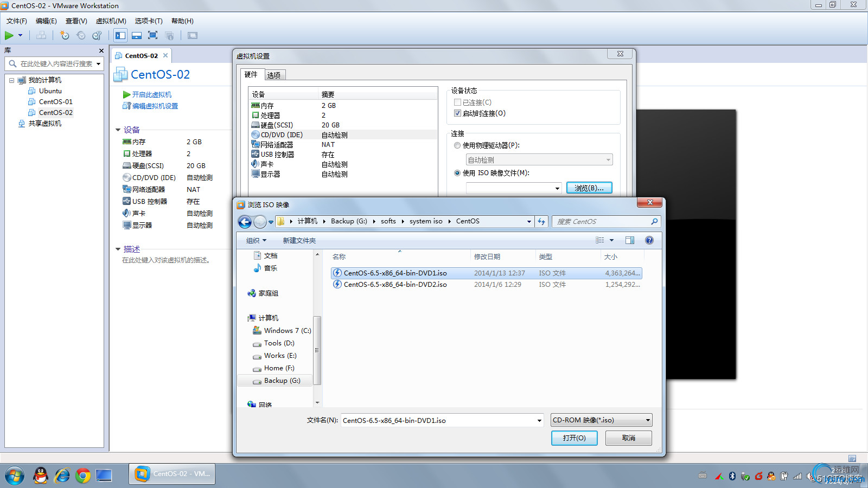Select 使用 ISO 映像文件(M) radio button

tap(457, 173)
